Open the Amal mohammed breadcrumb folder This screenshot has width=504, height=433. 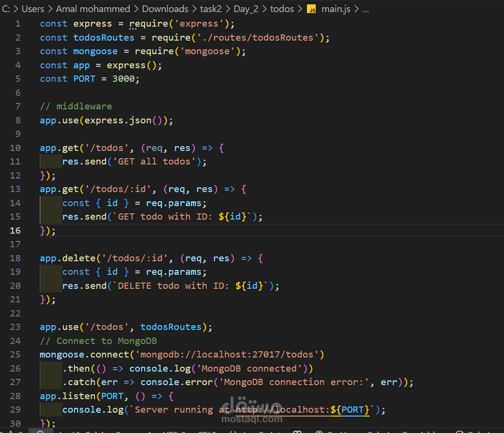pos(93,9)
